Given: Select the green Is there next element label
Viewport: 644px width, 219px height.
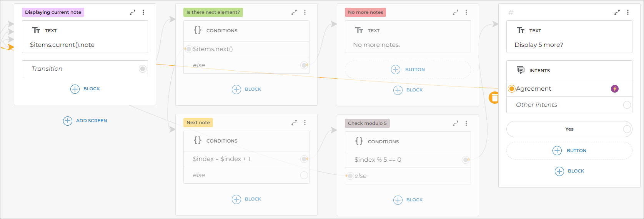Looking at the screenshot, I should coord(213,12).
